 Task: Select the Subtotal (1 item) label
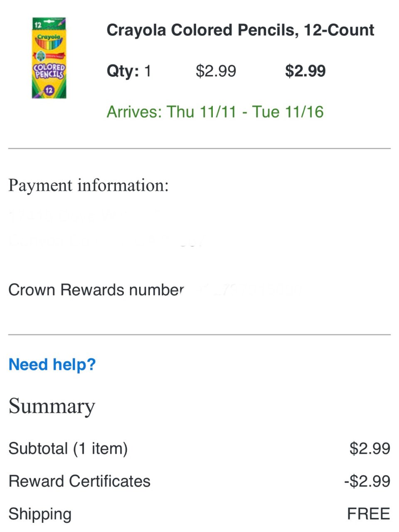tap(68, 448)
